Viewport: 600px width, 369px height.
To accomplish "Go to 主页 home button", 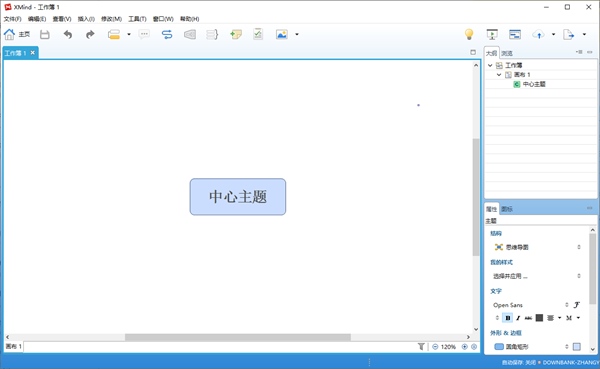I will click(17, 34).
